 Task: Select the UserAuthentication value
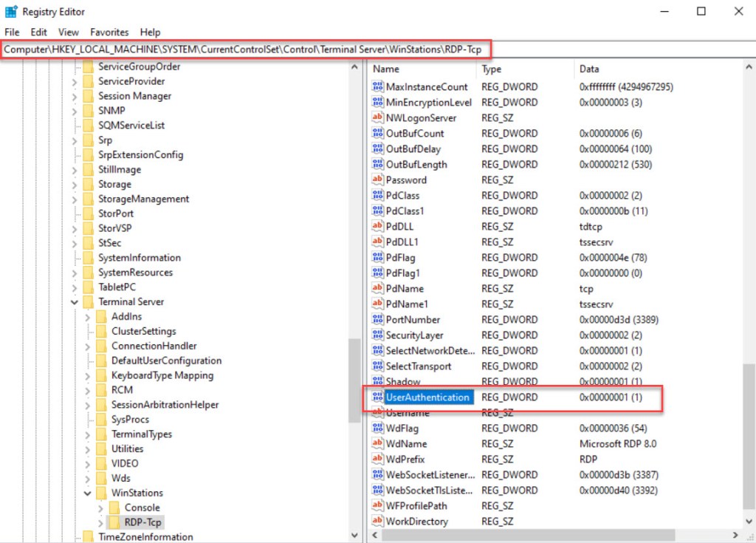click(427, 397)
